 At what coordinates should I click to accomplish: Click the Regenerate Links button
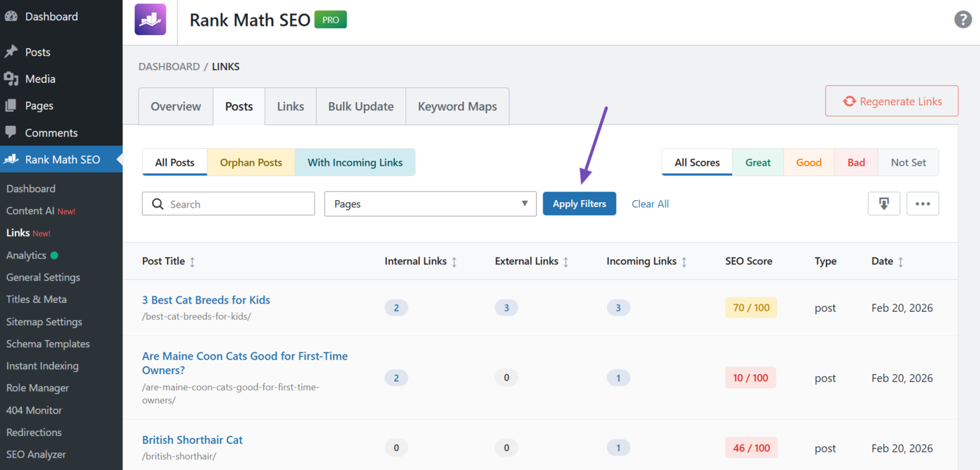pyautogui.click(x=891, y=101)
